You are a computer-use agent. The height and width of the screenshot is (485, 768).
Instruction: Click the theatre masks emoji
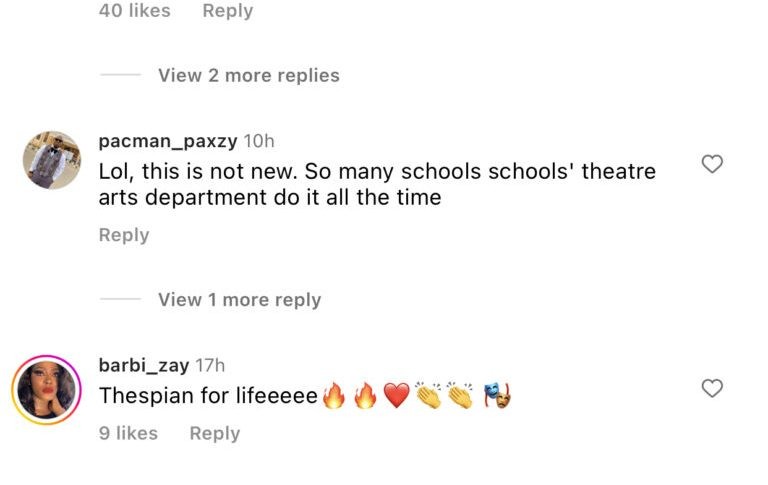pos(498,396)
